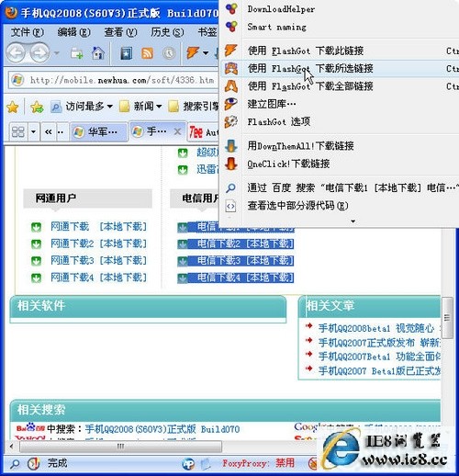Click the status bar magnifier icon
Screen dimensions: 459x476
pos(15,464)
